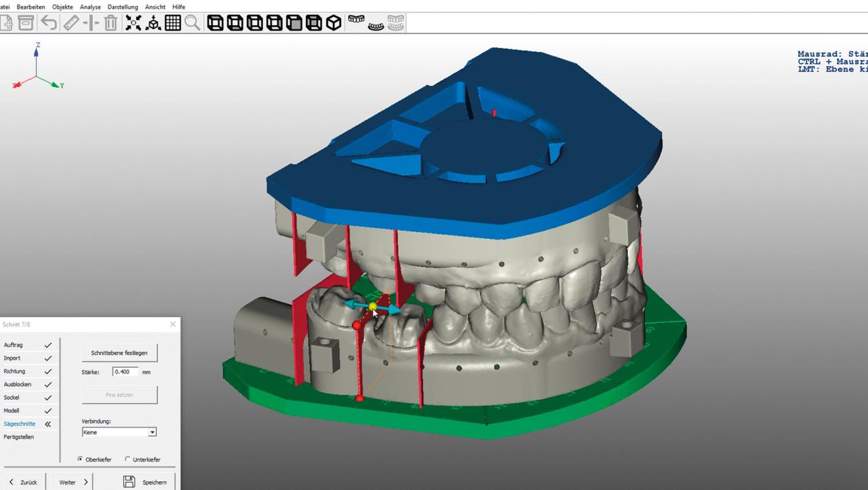Select the ruler measurement tool
The image size is (868, 490).
(x=71, y=23)
